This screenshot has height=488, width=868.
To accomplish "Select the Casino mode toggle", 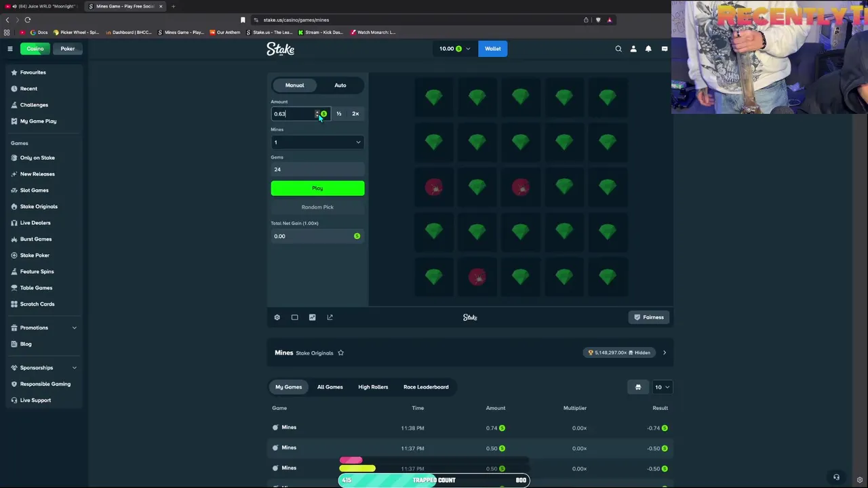I will point(35,49).
